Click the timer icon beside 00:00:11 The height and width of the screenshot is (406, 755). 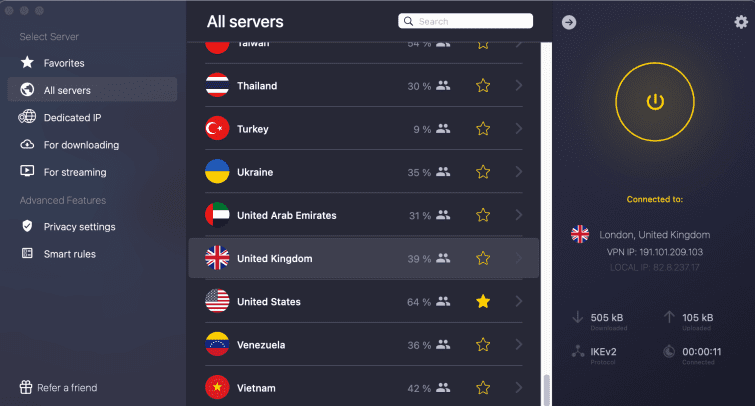pyautogui.click(x=669, y=352)
